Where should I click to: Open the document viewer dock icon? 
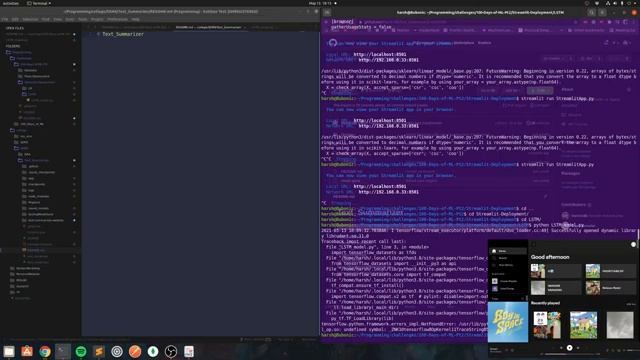pyautogui.click(x=189, y=351)
